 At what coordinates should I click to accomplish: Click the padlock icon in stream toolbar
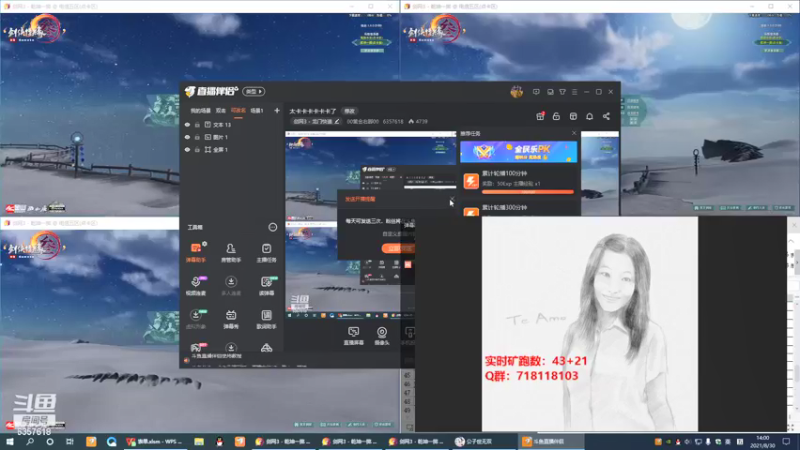556,116
